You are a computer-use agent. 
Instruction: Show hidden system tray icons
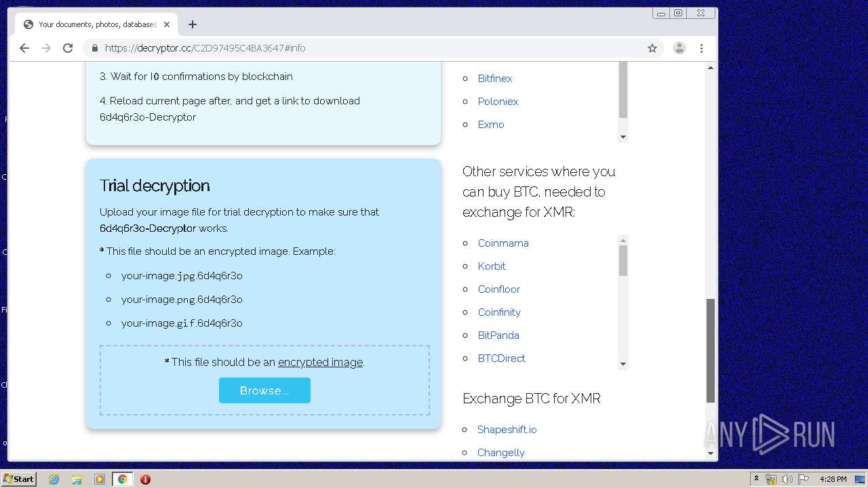tap(756, 479)
